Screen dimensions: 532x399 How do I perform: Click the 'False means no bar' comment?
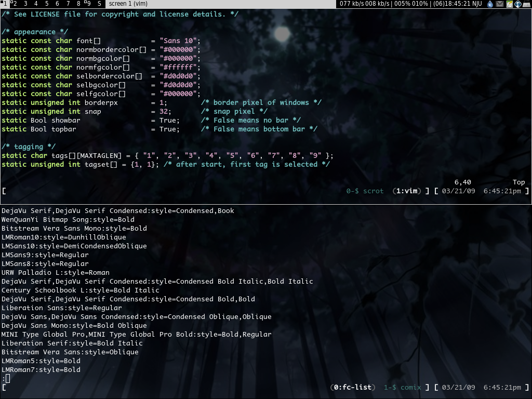251,120
